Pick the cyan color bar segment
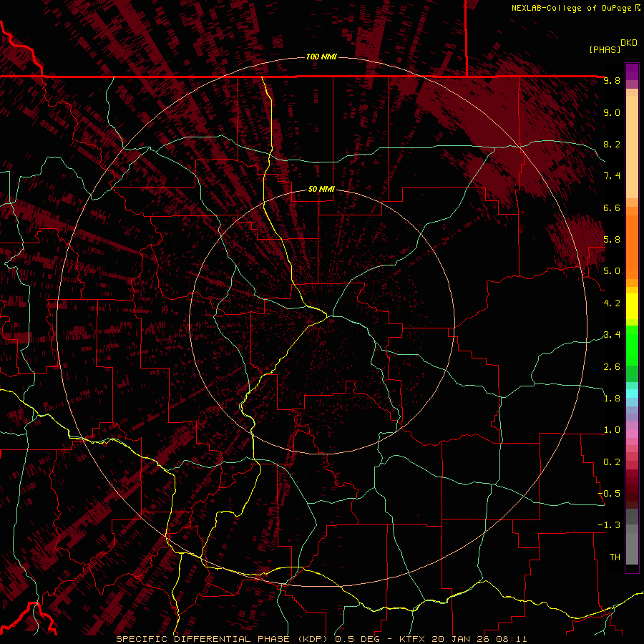Screen dimensions: 644x644 [x=632, y=394]
